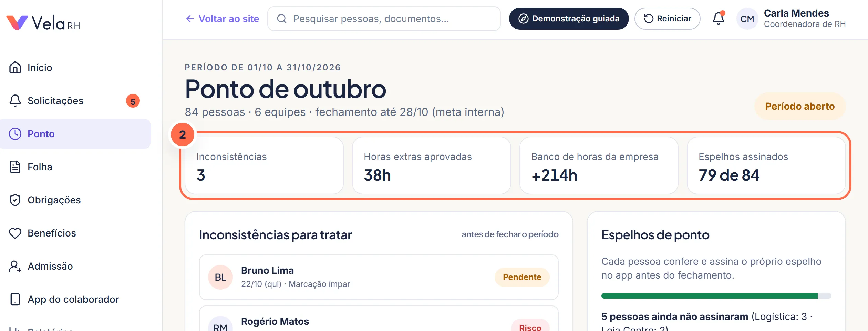
Task: Click the Vela RH logo
Action: (x=43, y=23)
